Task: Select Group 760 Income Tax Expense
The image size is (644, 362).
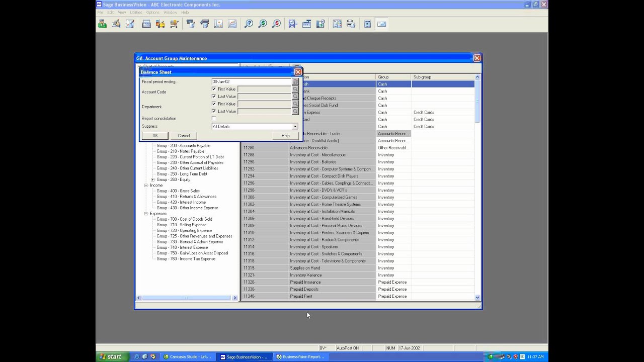Action: 186,259
